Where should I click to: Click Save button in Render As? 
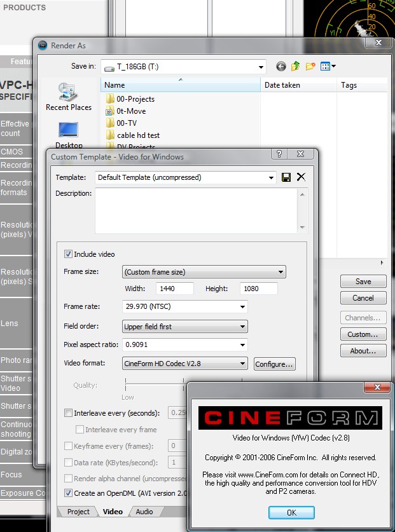[363, 282]
